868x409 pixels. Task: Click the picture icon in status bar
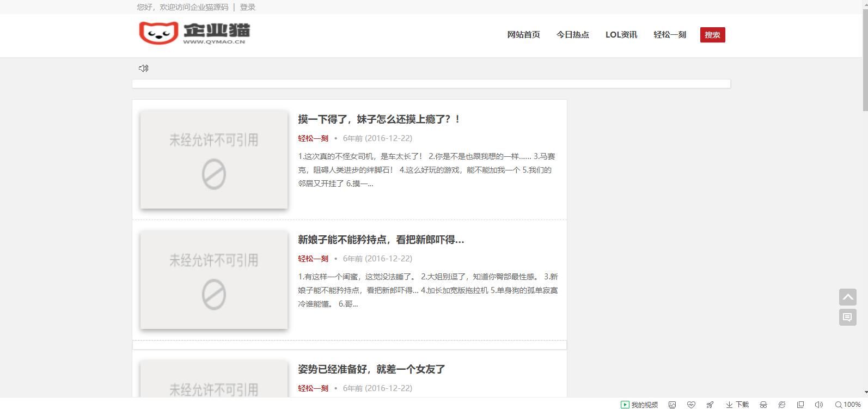click(673, 405)
